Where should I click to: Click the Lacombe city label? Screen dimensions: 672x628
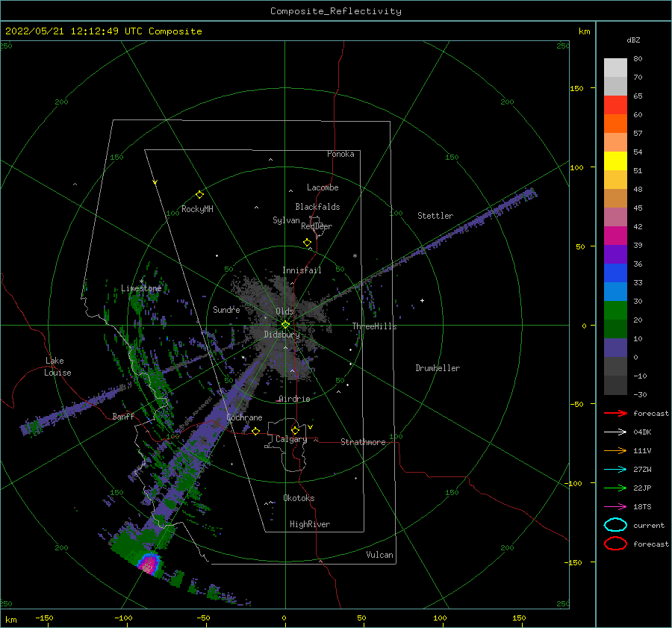click(x=323, y=187)
